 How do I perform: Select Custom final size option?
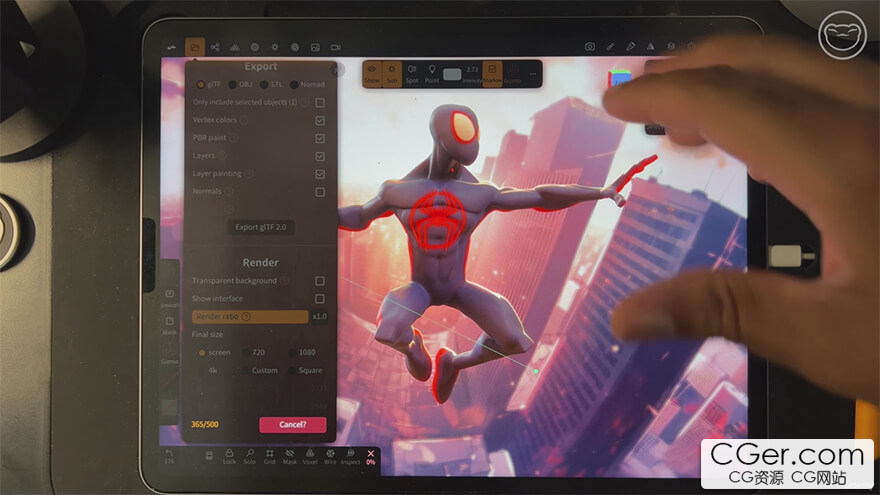260,370
